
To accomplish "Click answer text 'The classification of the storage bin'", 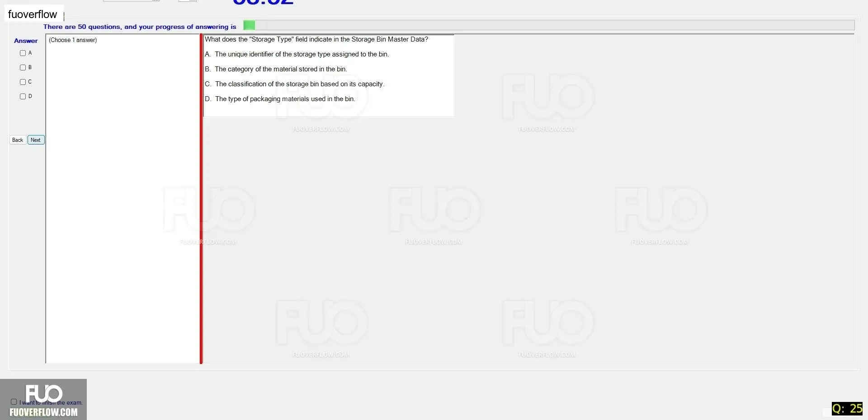I will pos(267,84).
